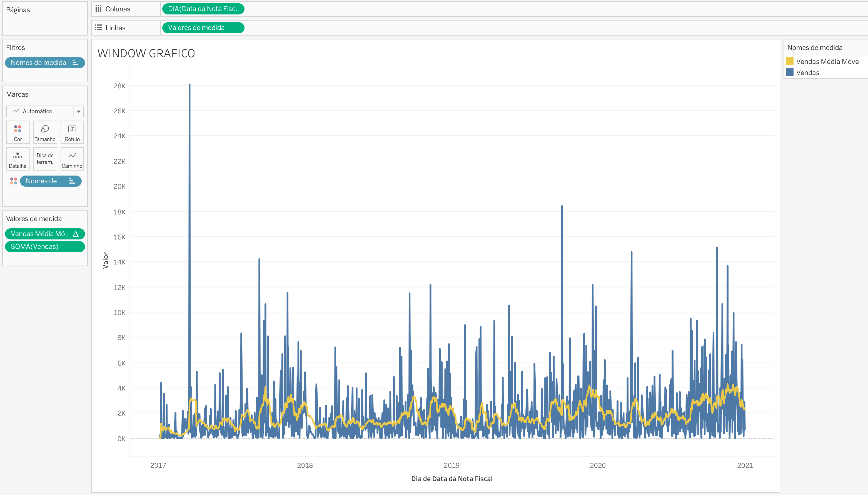
Task: Click the Dica de ferramenta icon
Action: (x=45, y=159)
